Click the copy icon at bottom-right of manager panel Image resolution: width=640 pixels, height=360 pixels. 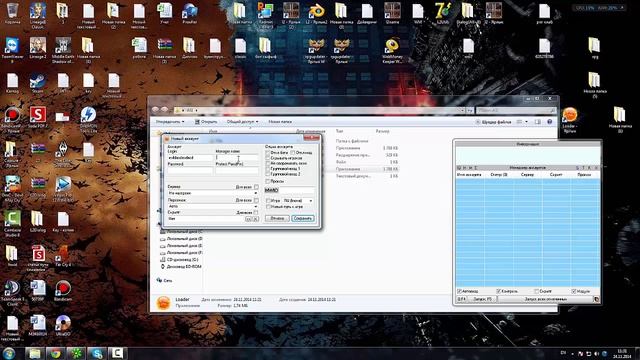pos(596,299)
